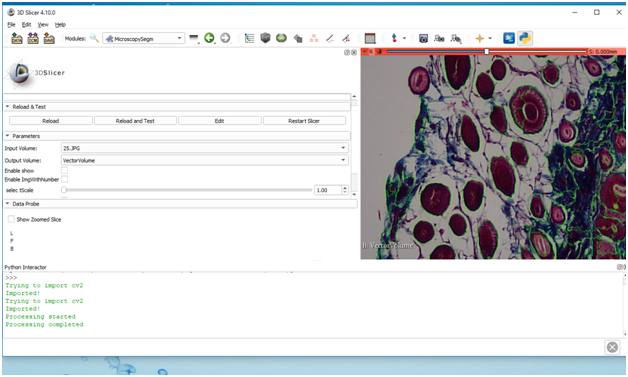Screen dimensions: 628x377
Task: Click the Reload and Test button
Action: pos(135,121)
